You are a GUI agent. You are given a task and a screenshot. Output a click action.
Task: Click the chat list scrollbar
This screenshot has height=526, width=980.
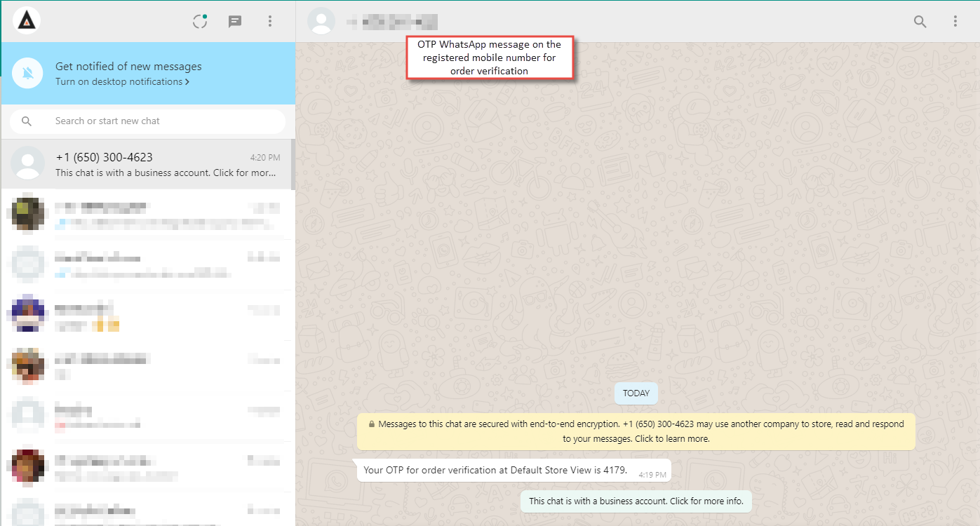pyautogui.click(x=293, y=165)
